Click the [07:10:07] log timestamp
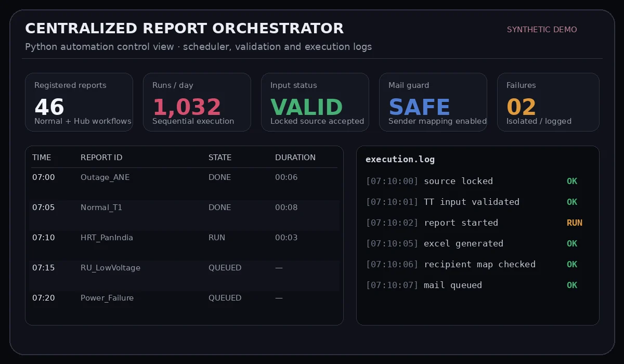 click(392, 285)
